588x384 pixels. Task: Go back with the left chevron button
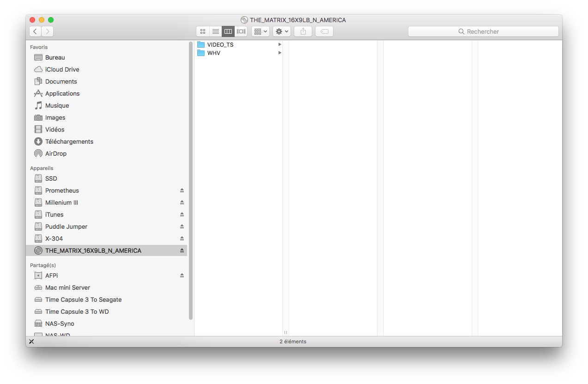pos(36,31)
